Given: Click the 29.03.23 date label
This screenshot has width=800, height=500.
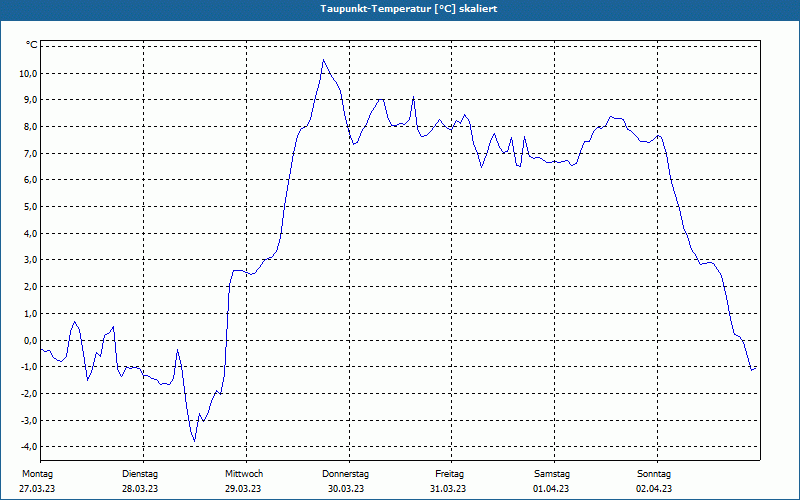Looking at the screenshot, I should click(x=243, y=489).
